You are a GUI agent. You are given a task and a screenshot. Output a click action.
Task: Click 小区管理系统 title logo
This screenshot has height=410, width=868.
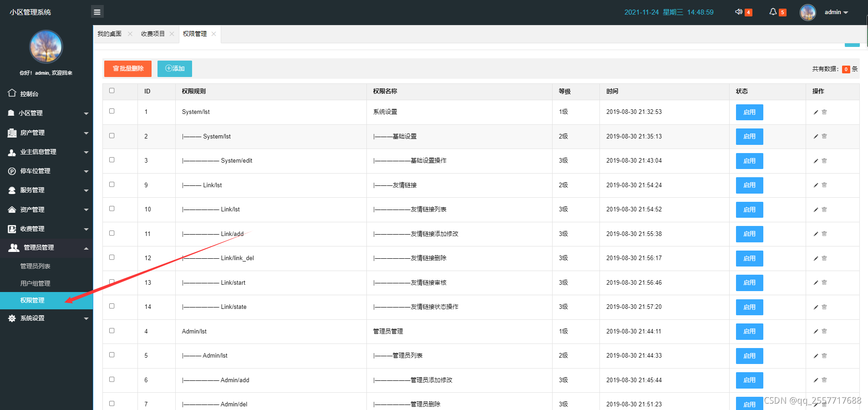30,12
